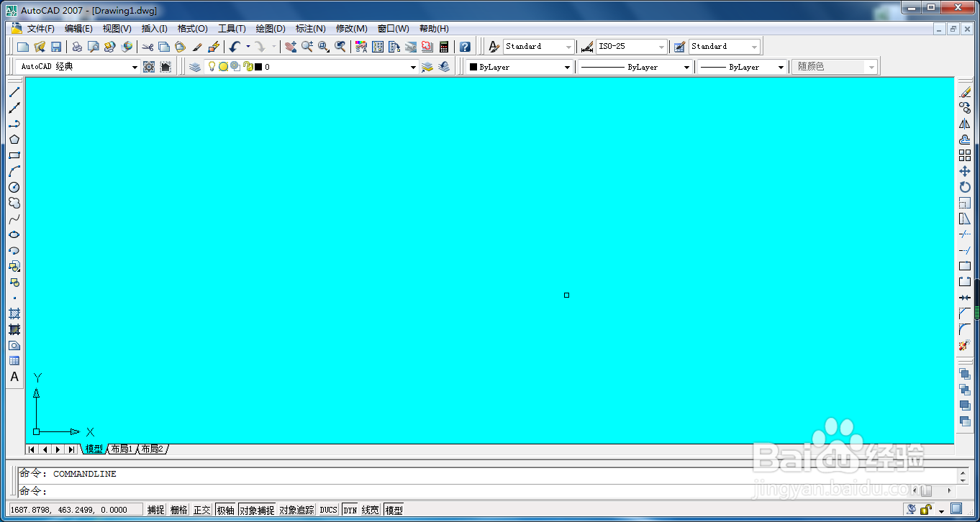
Task: Open the ISO-25 dimension style dropdown
Action: click(x=662, y=47)
